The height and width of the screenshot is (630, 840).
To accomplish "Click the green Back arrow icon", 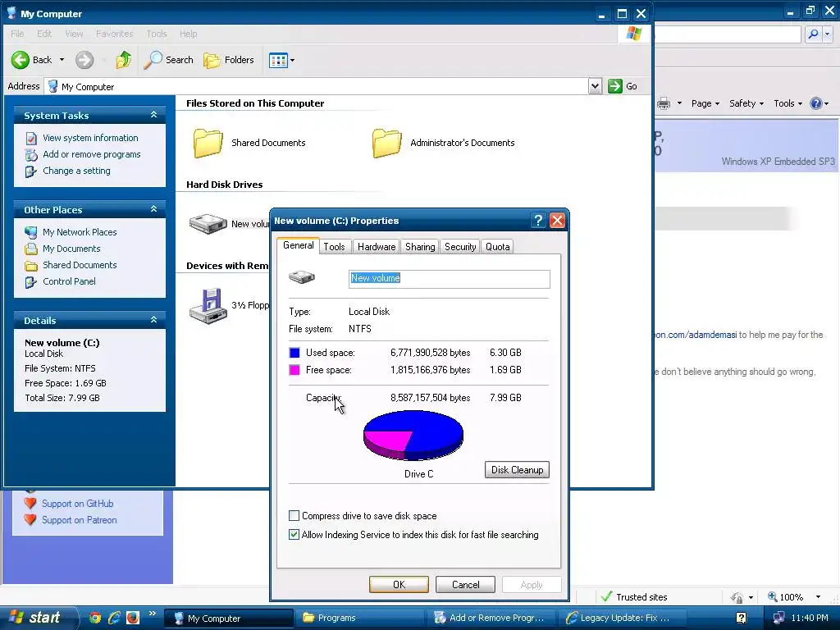I will click(x=21, y=60).
